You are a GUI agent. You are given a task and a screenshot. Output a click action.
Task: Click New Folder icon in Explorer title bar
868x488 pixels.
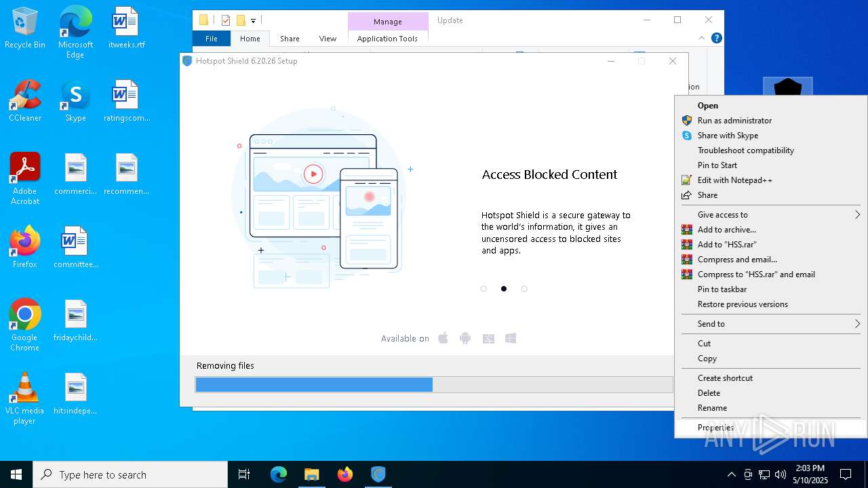click(241, 20)
